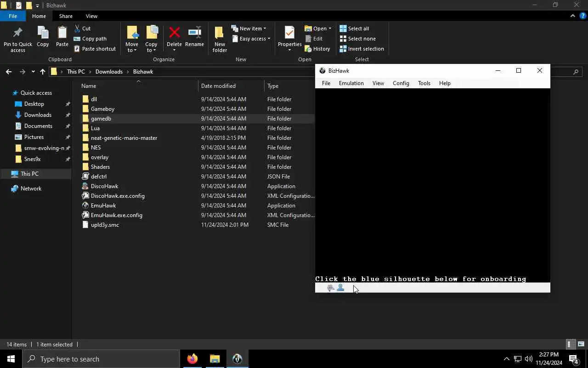Open the Easy access dropdown
This screenshot has width=588, height=368.
(250, 39)
